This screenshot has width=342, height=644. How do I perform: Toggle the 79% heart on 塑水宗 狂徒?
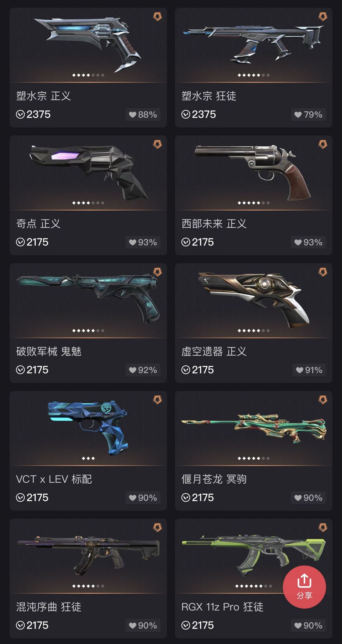(308, 115)
